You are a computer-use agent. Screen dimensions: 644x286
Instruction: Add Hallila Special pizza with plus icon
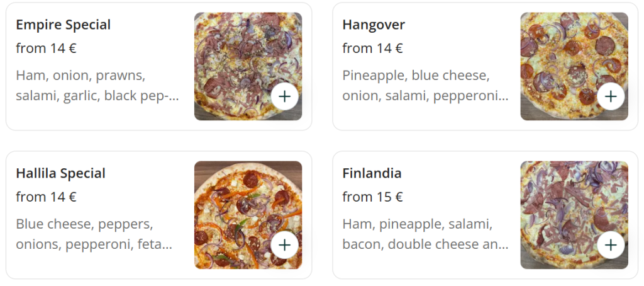[285, 244]
